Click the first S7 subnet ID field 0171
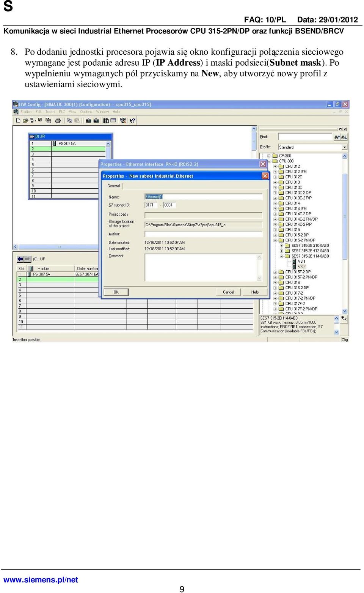Viewport: 364px width, 593px height. pos(151,205)
